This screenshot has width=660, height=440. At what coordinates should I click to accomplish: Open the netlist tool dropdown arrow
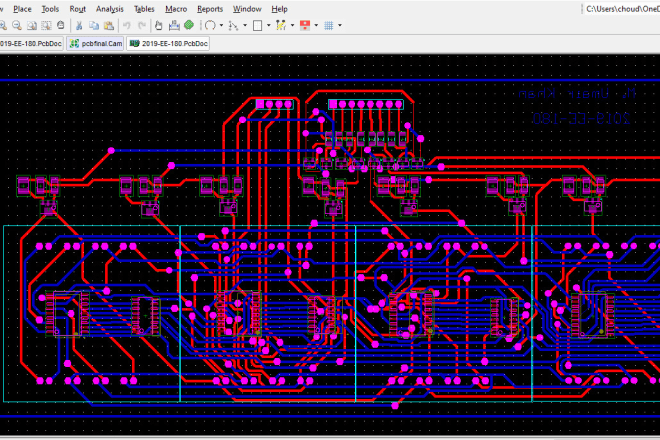coord(292,26)
